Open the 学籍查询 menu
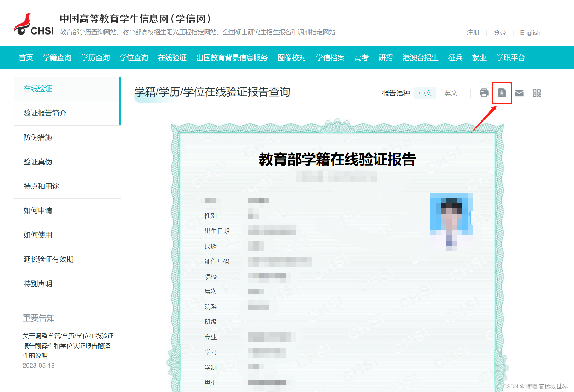The width and height of the screenshot is (574, 392). point(57,58)
